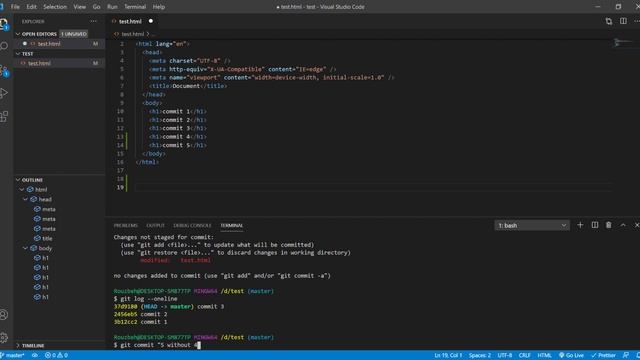Select first meta item in Outline
640x360 pixels.
tap(49, 209)
